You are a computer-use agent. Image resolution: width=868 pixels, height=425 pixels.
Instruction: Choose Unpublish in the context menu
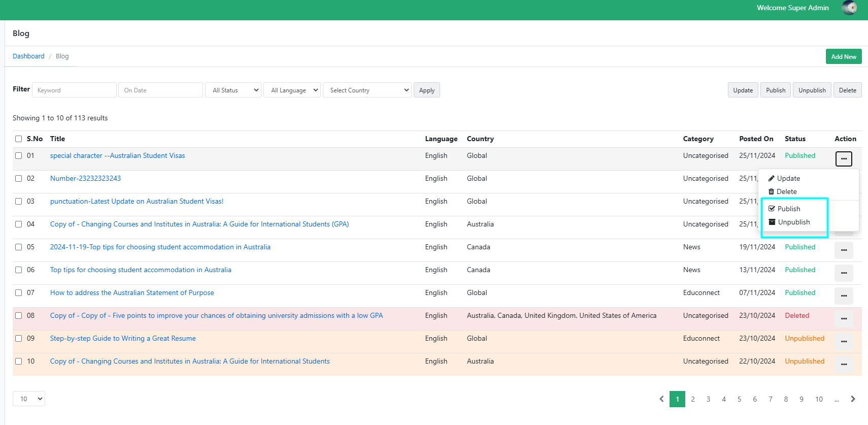pos(793,222)
